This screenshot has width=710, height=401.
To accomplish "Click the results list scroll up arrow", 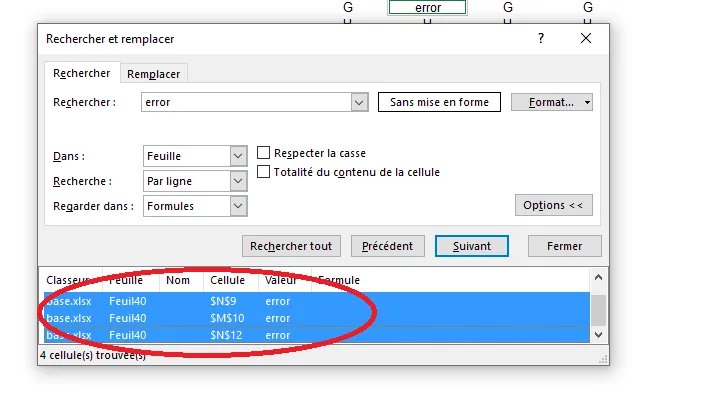I will pos(598,277).
